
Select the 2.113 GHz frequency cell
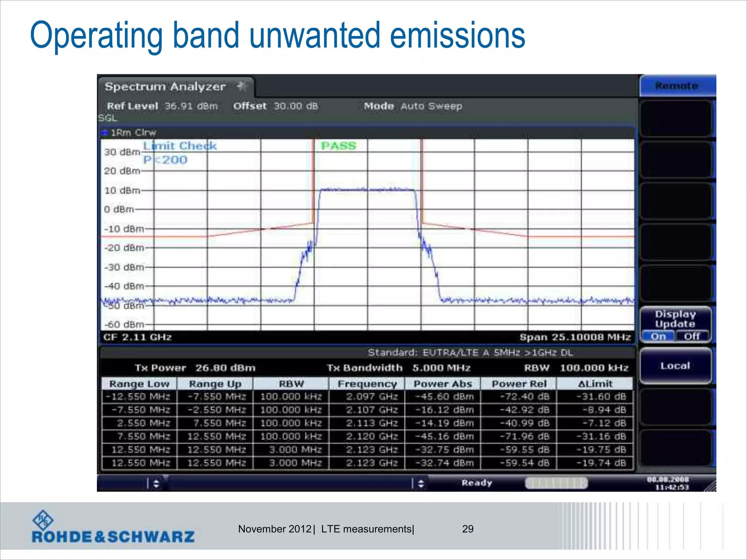367,423
